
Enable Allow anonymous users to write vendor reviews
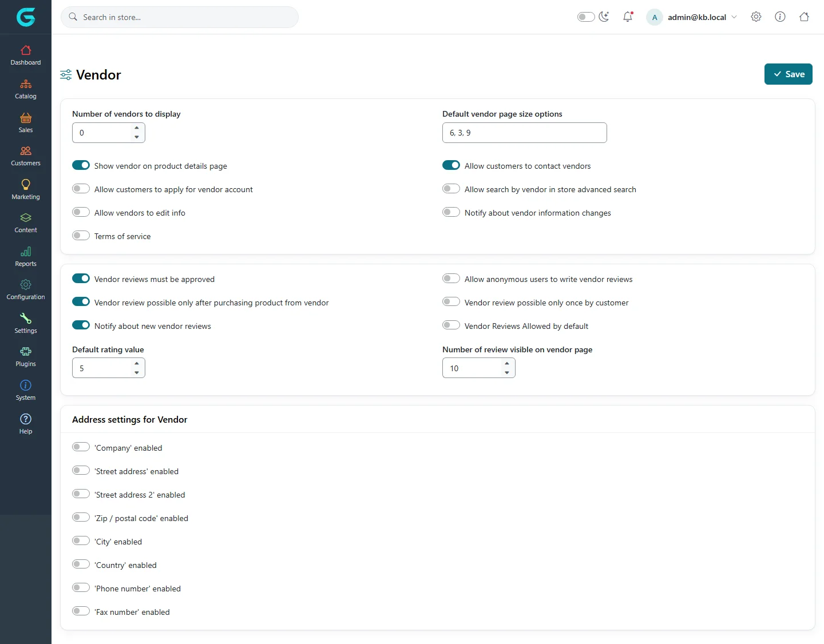(x=451, y=279)
